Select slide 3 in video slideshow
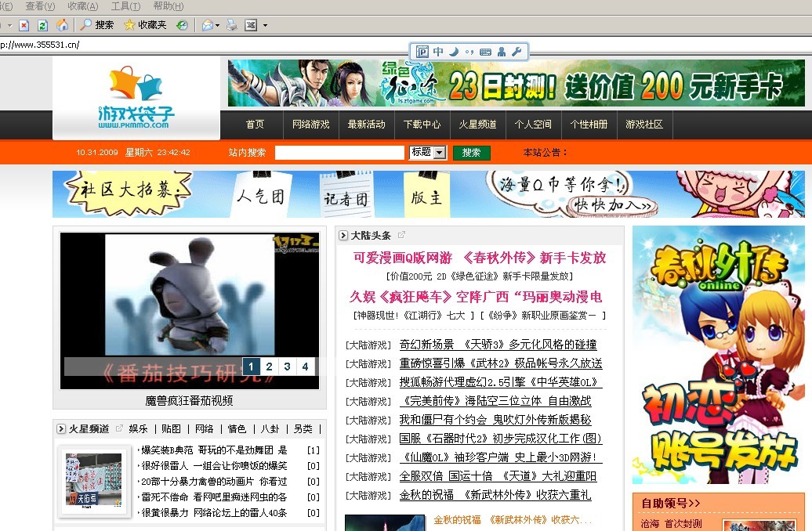Image resolution: width=812 pixels, height=531 pixels. [x=288, y=367]
